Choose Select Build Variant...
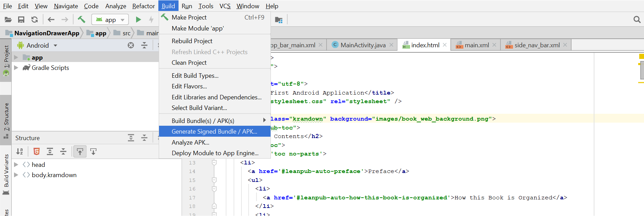 [x=215, y=108]
